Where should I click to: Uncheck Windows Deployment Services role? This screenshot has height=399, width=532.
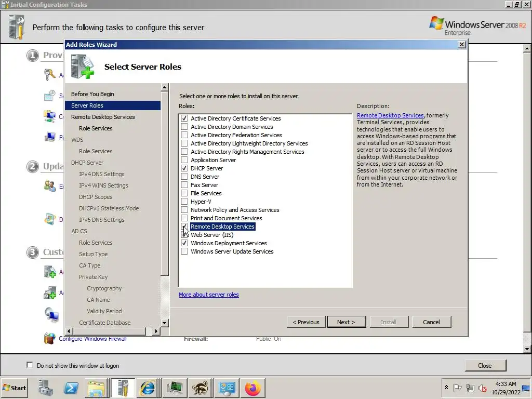[x=184, y=243]
